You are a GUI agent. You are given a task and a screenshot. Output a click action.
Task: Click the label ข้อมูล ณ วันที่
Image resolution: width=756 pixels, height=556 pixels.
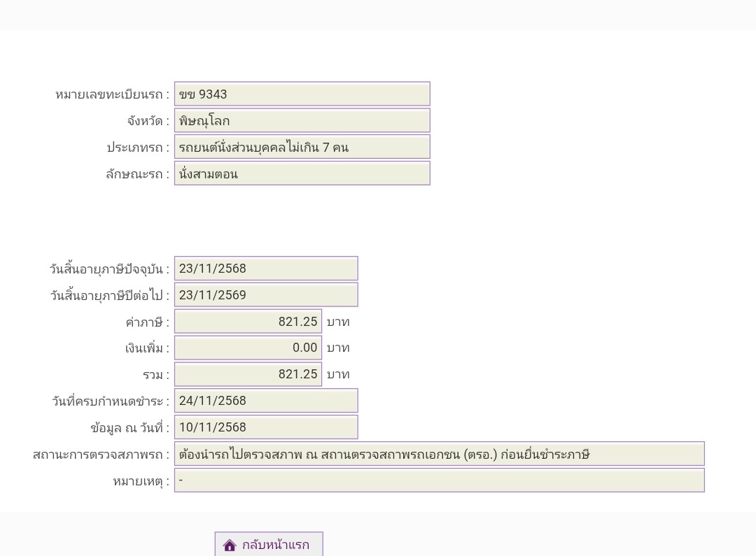pos(129,428)
